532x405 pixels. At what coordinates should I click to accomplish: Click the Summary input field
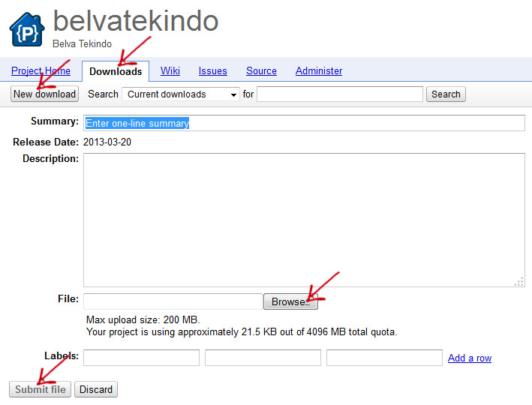pyautogui.click(x=304, y=123)
